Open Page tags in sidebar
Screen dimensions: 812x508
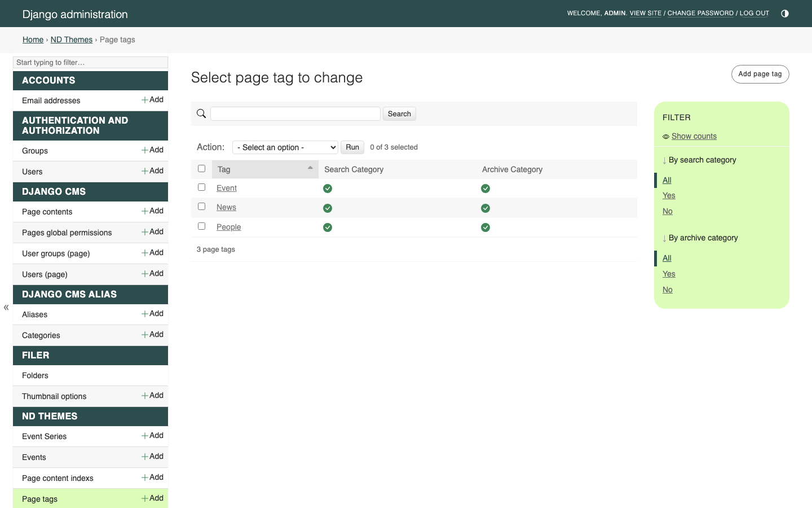pyautogui.click(x=39, y=499)
